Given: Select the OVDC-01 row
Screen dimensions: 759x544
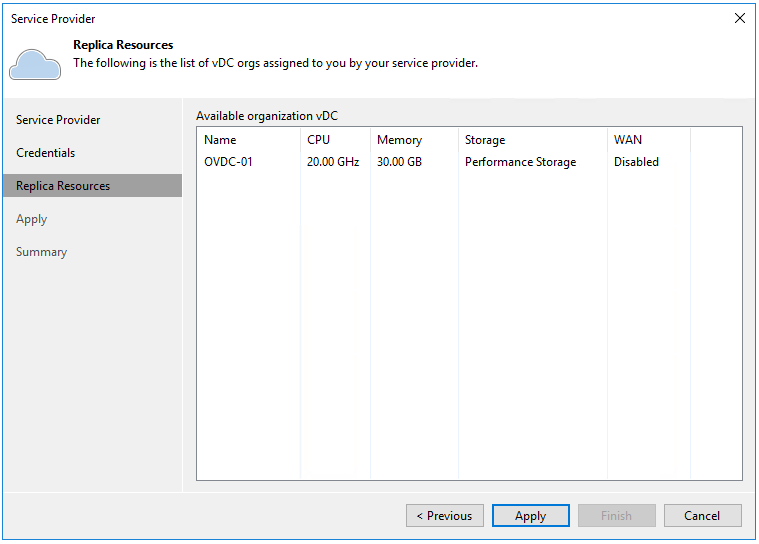Looking at the screenshot, I should [x=228, y=162].
